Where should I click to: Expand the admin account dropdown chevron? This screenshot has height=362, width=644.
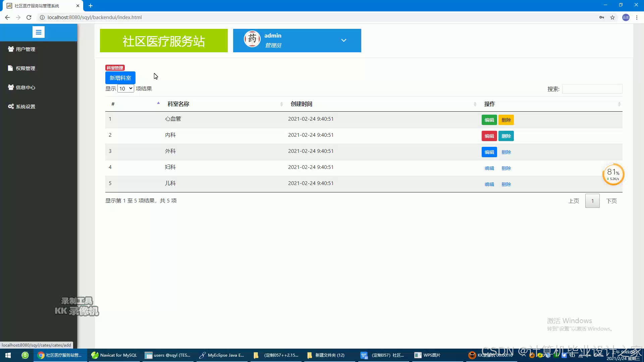click(343, 40)
